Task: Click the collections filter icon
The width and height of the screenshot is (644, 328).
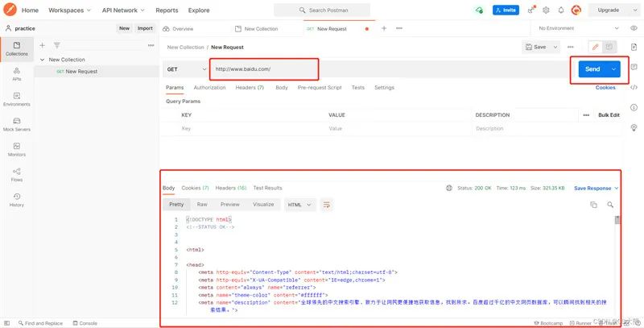Action: [56, 45]
